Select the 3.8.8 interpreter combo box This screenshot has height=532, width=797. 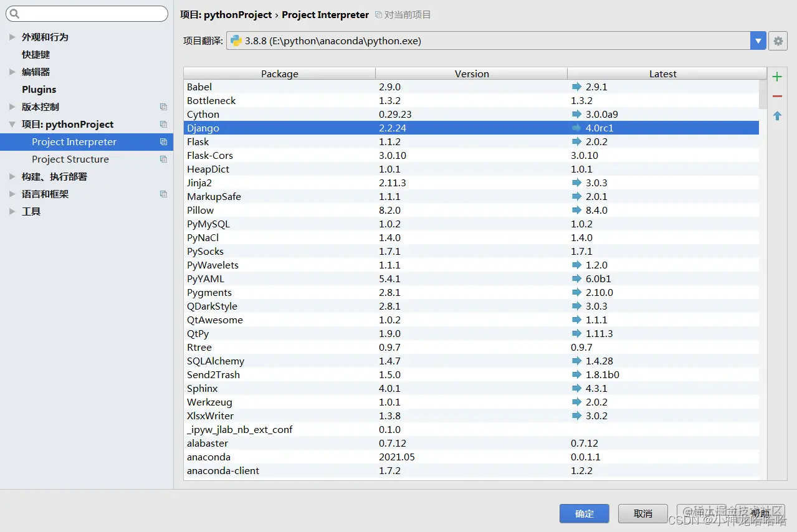(496, 41)
